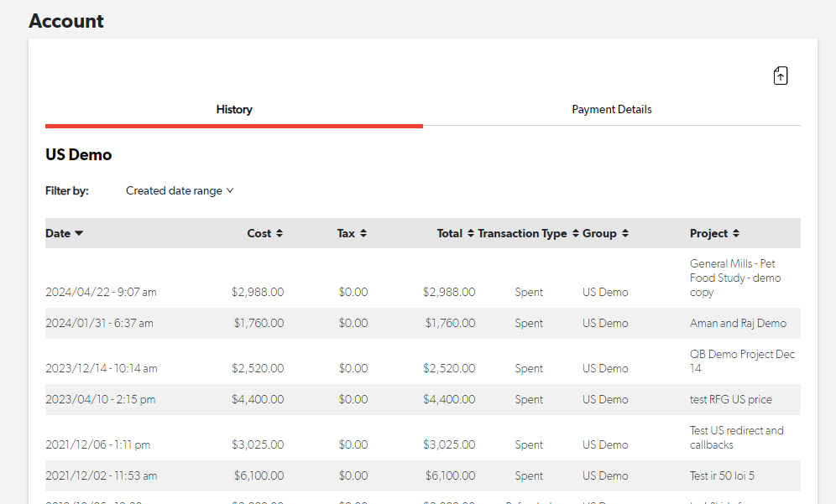Open Test US redirect and callbacks project
Screen dimensions: 836x504
[736, 437]
